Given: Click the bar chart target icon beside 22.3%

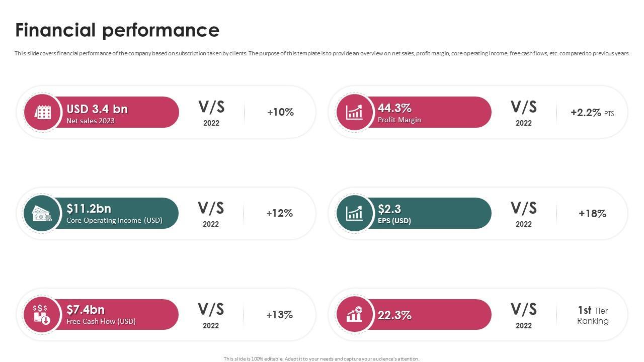Looking at the screenshot, I should point(354,315).
